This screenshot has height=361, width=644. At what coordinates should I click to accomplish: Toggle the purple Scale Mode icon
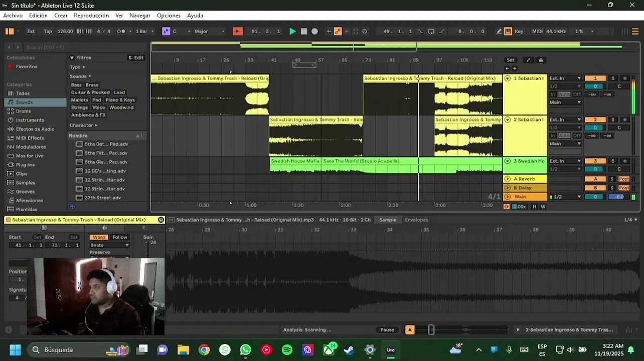pyautogui.click(x=166, y=31)
